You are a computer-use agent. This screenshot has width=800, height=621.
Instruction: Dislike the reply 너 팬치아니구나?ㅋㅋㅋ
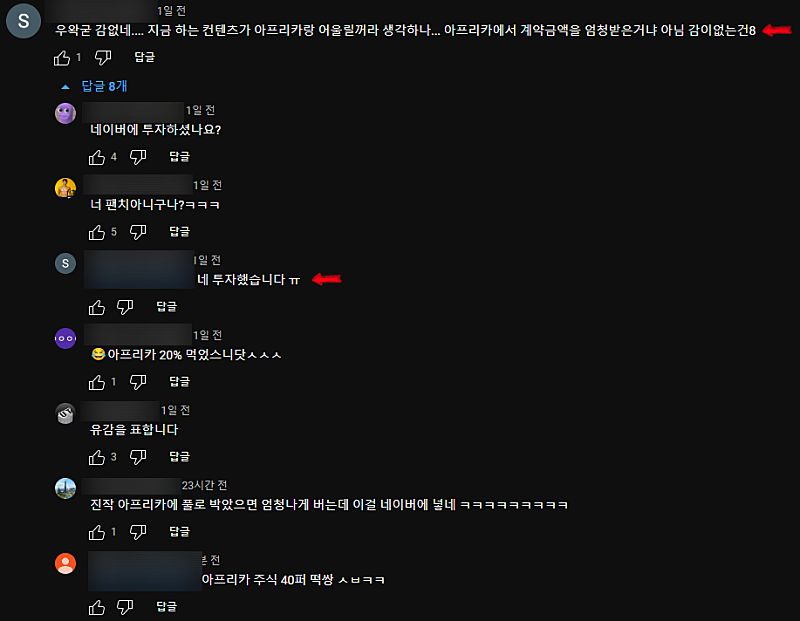tap(138, 232)
